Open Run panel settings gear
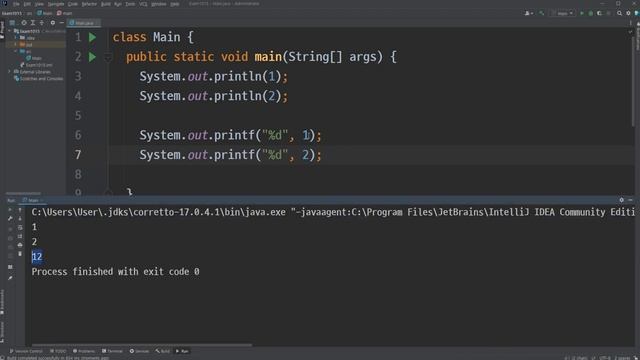The height and width of the screenshot is (360, 640). pos(621,200)
